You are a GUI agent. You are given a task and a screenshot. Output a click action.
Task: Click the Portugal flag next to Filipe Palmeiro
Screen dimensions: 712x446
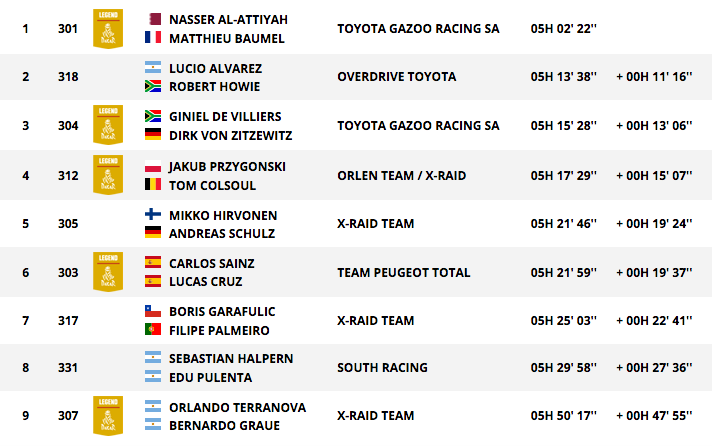[x=153, y=329]
